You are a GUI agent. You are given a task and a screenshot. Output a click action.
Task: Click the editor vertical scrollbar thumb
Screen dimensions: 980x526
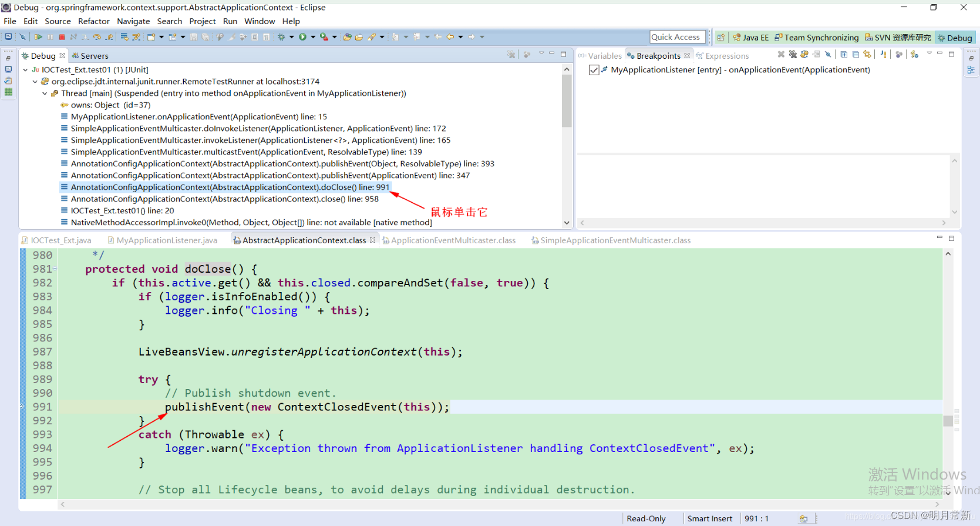coord(948,421)
